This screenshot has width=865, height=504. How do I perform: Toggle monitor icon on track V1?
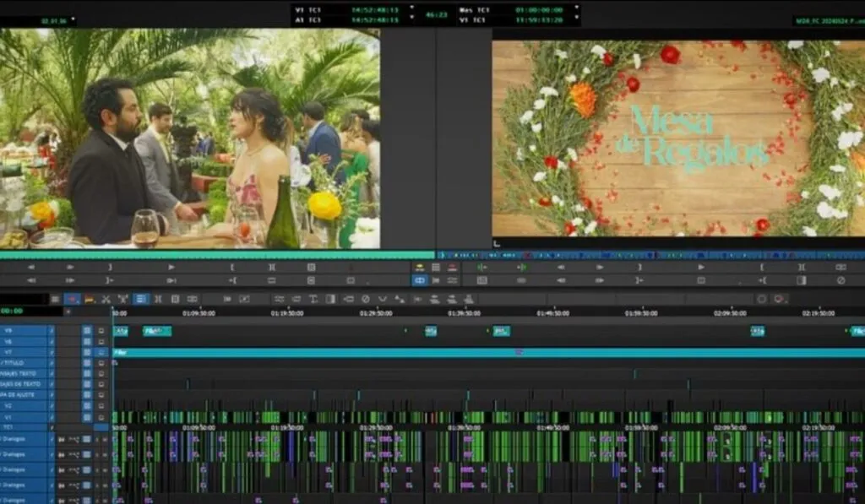tap(101, 415)
